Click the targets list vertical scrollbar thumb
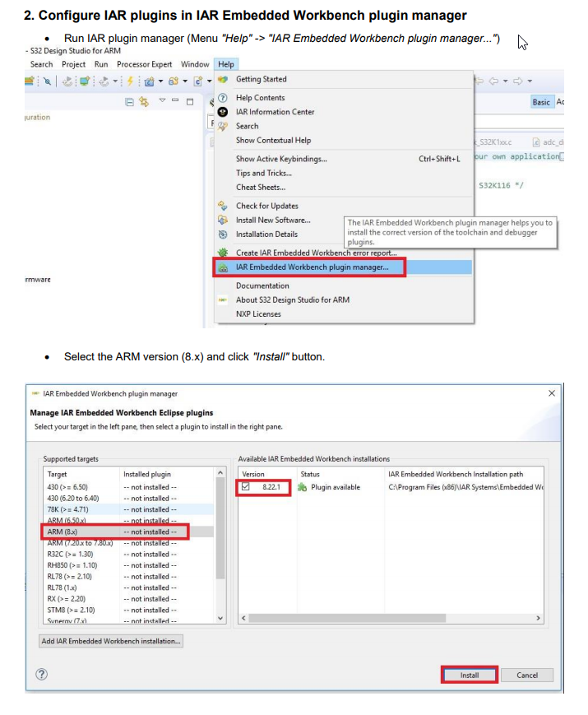588x715 pixels. tap(220, 528)
